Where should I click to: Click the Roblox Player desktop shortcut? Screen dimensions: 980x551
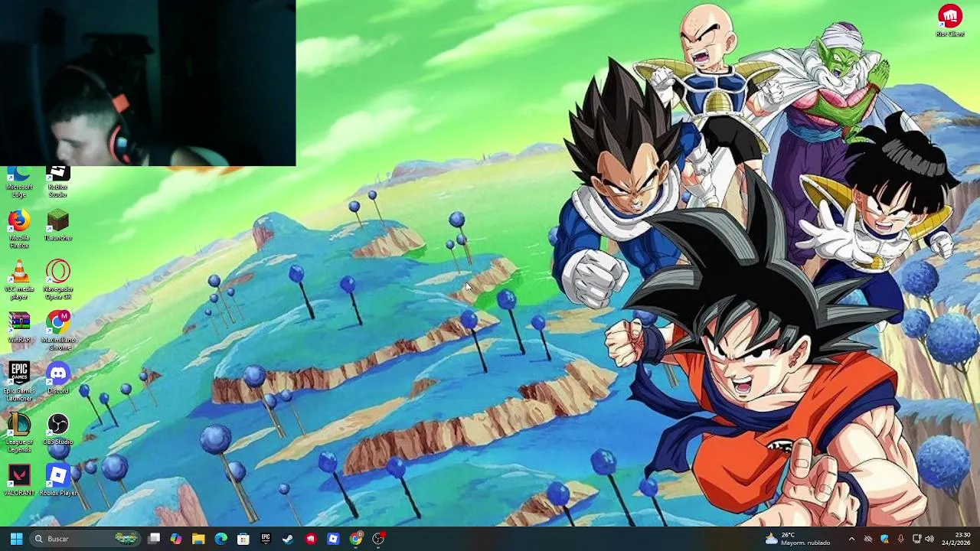point(57,481)
